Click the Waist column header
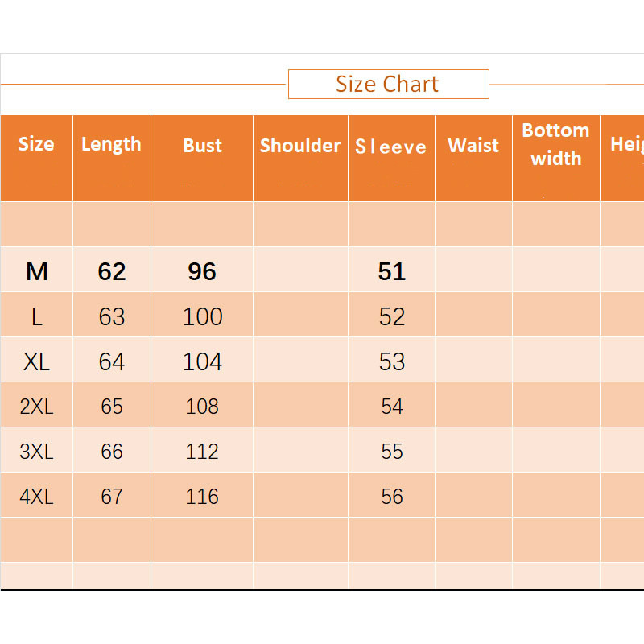This screenshot has width=644, height=644. click(x=473, y=146)
